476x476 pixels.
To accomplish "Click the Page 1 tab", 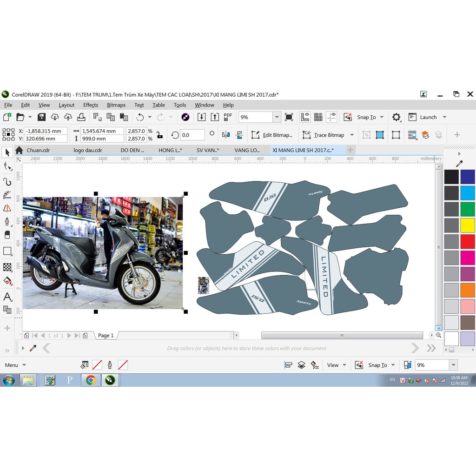I will click(106, 336).
